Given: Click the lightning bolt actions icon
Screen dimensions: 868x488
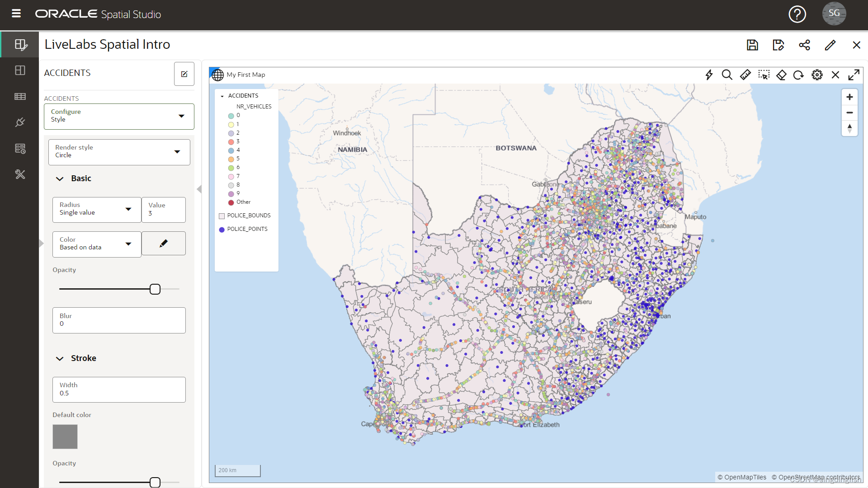Looking at the screenshot, I should [x=709, y=75].
